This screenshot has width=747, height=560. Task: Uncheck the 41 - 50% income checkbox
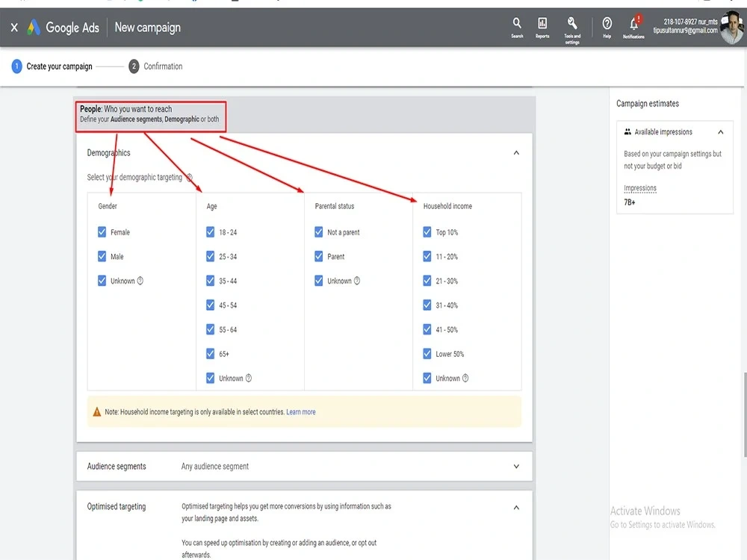tap(427, 329)
